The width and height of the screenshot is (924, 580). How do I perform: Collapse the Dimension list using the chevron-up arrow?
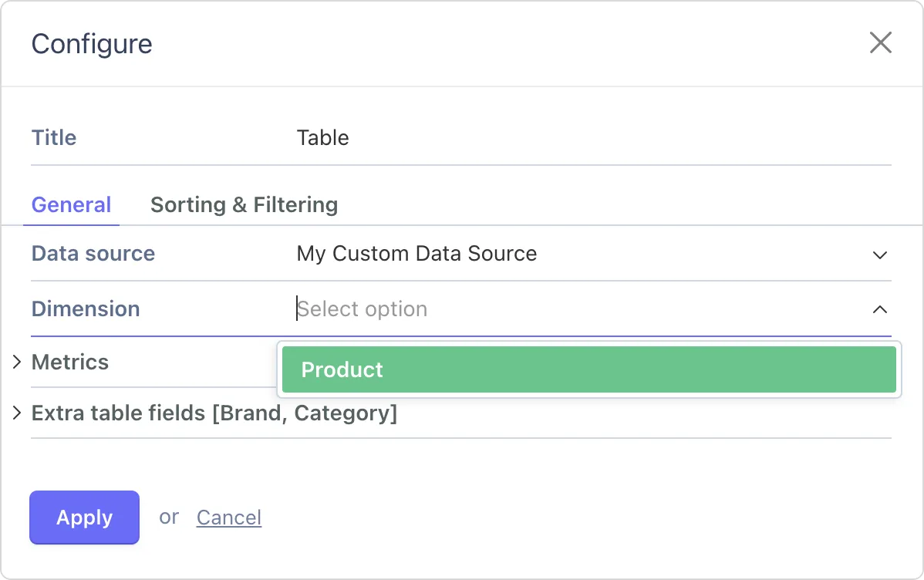879,310
